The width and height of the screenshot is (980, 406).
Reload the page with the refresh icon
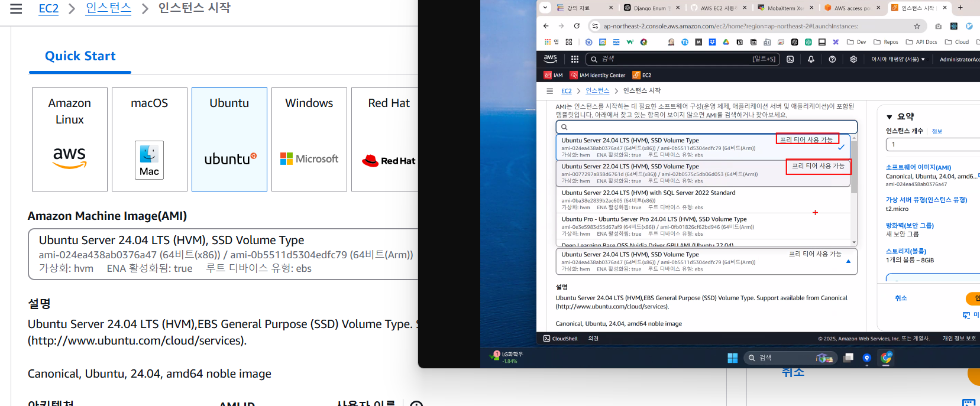pos(577,26)
